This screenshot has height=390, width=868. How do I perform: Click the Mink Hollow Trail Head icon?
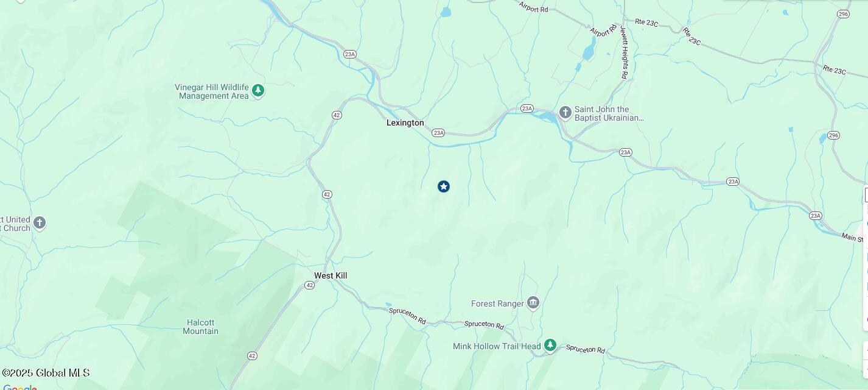550,346
